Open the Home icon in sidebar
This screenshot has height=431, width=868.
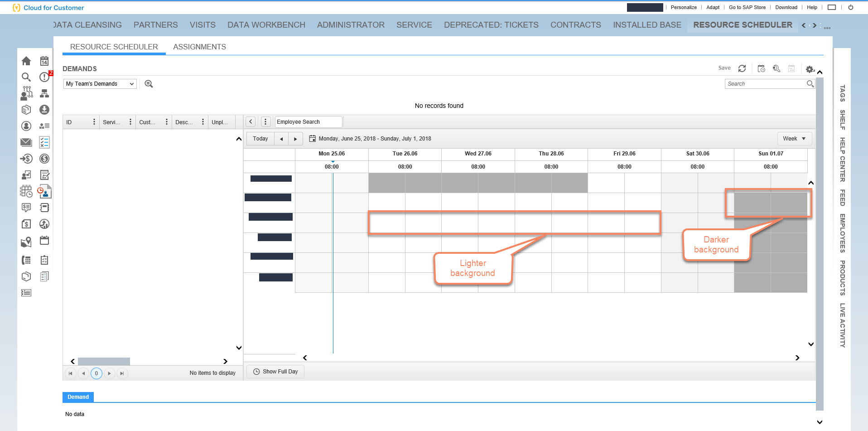pyautogui.click(x=26, y=61)
